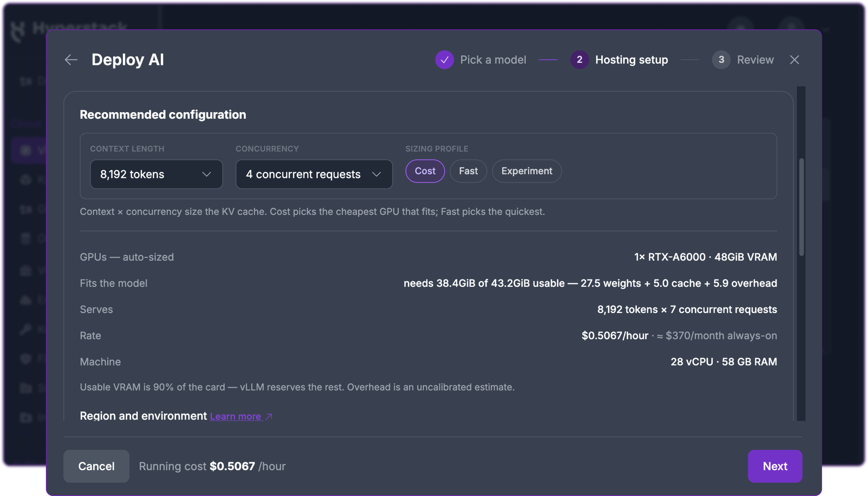Close the Deploy AI dialog with X
The height and width of the screenshot is (496, 868).
[x=795, y=59]
